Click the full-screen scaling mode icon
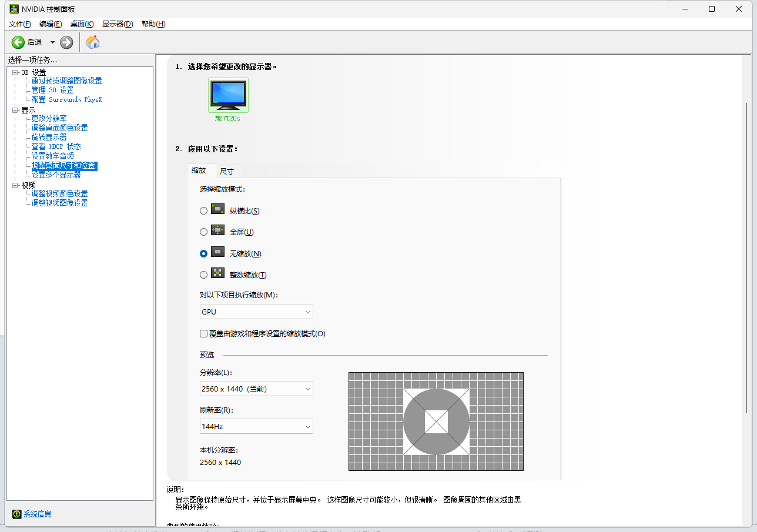Image resolution: width=757 pixels, height=532 pixels. coord(217,230)
